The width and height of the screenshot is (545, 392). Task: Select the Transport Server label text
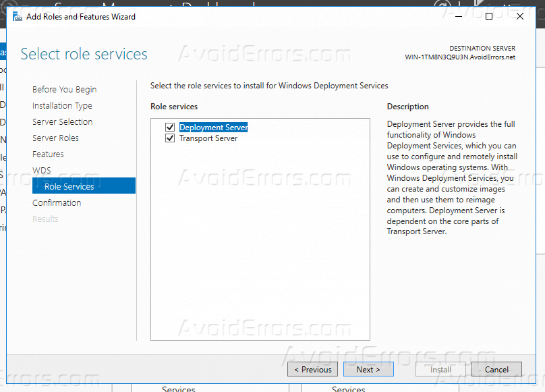[208, 138]
